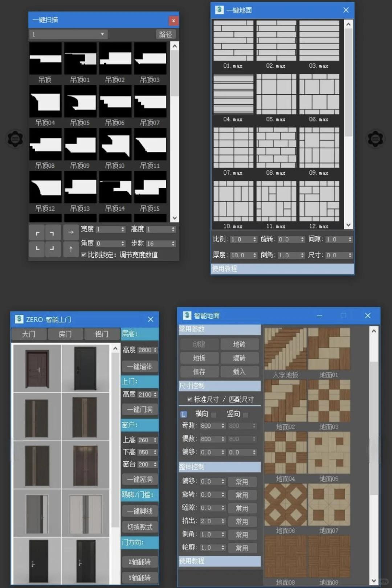Image resolution: width=392 pixels, height=588 pixels.
Task: Select the brown entrance door thumbnail
Action: [x=37, y=368]
